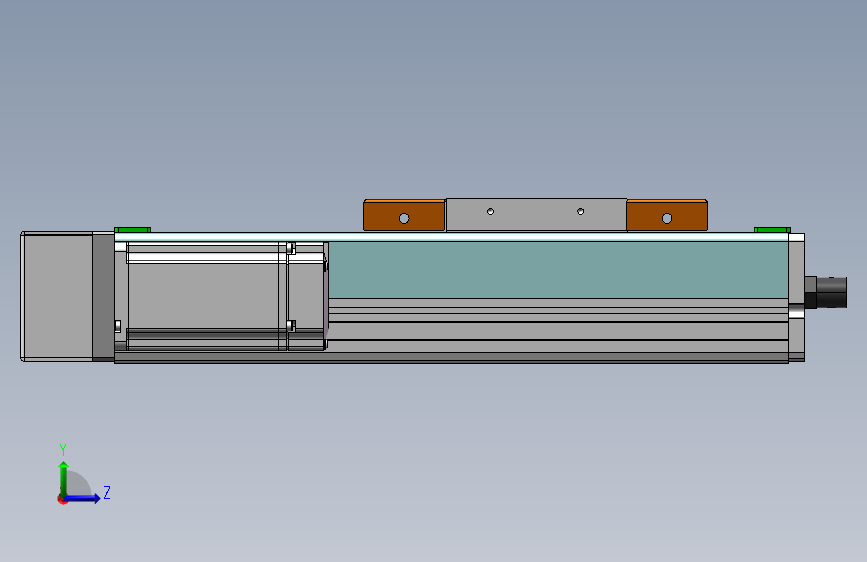867x562 pixels.
Task: Click the left green sensor tab
Action: click(x=132, y=230)
